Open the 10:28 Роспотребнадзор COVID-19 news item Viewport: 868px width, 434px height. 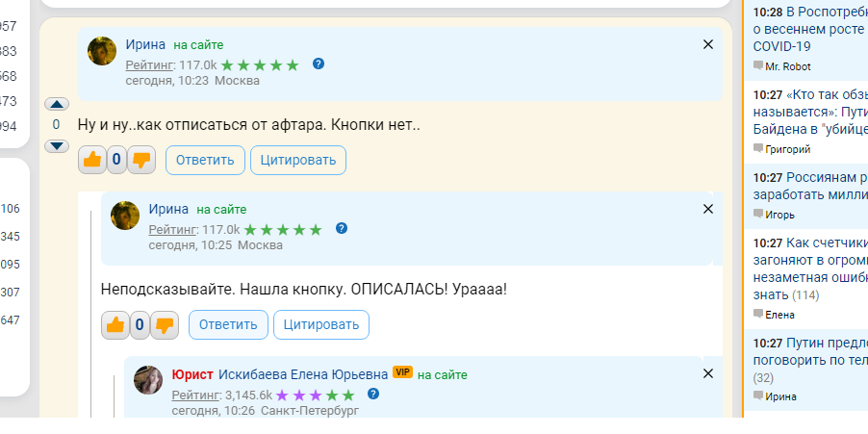(808, 29)
